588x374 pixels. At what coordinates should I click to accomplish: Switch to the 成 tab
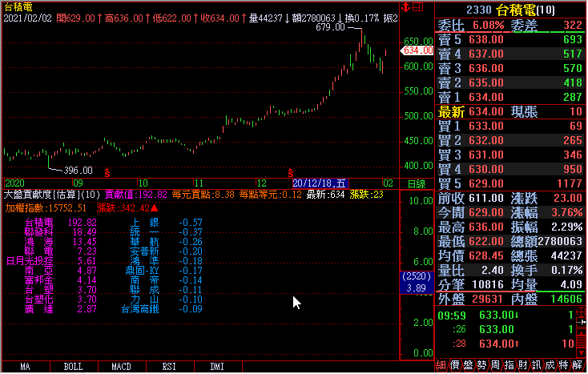(550, 365)
